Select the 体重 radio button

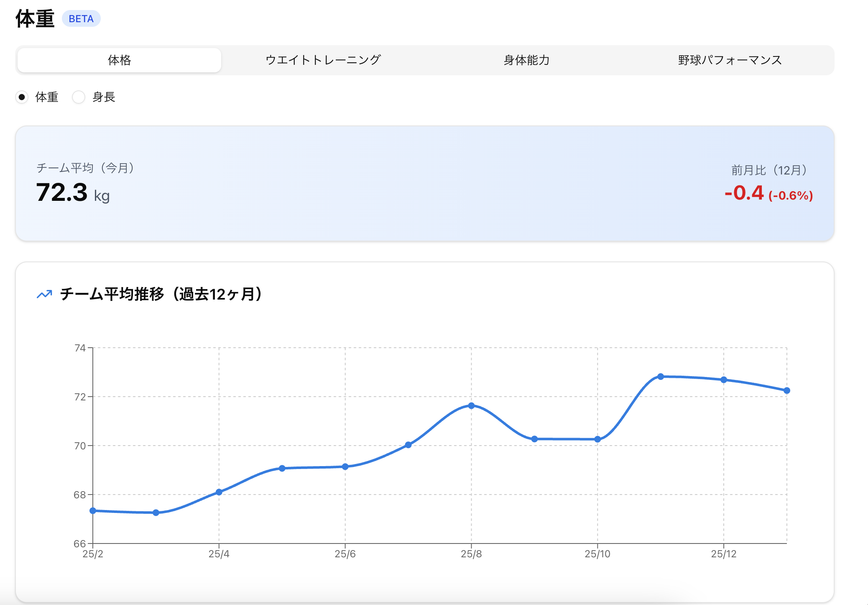22,97
